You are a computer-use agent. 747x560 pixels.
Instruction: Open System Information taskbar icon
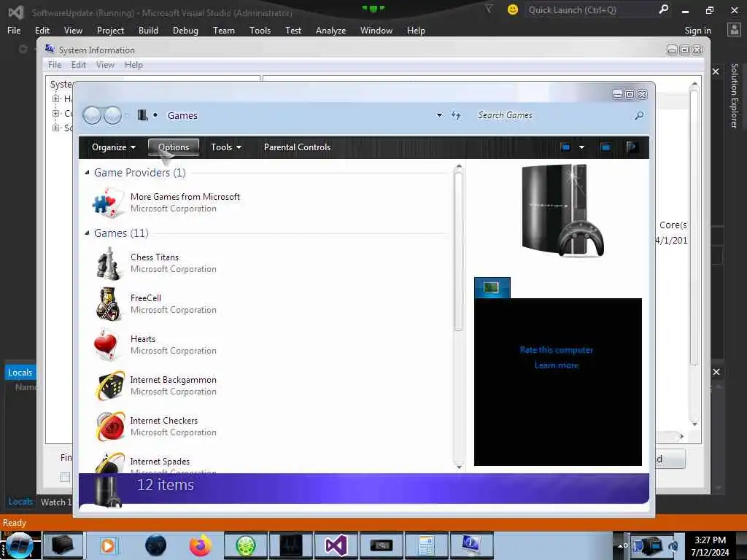pos(471,545)
